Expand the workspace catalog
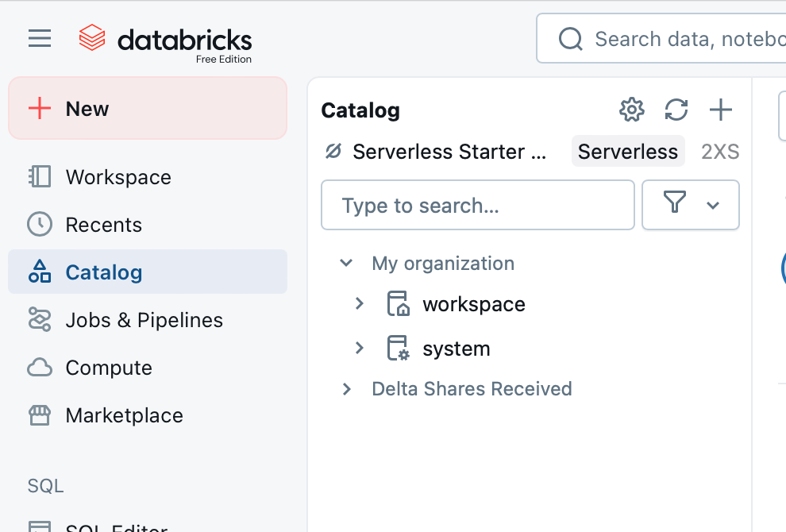 359,304
